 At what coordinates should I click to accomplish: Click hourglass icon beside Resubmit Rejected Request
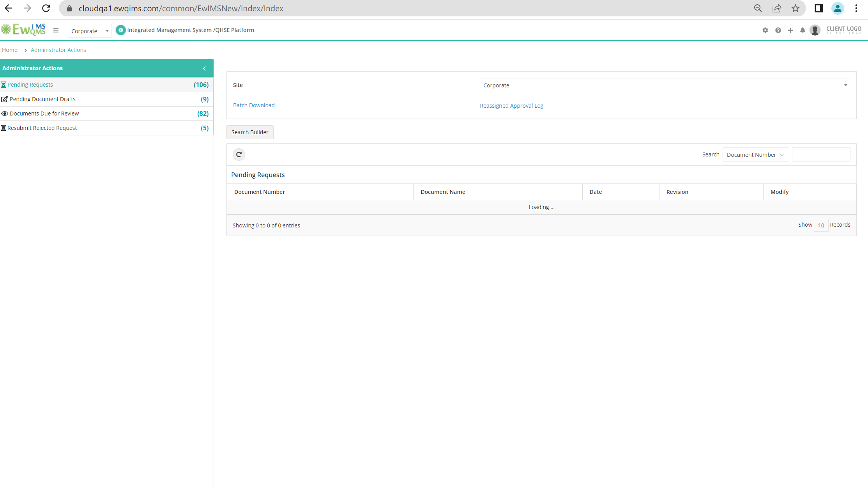pos(4,128)
